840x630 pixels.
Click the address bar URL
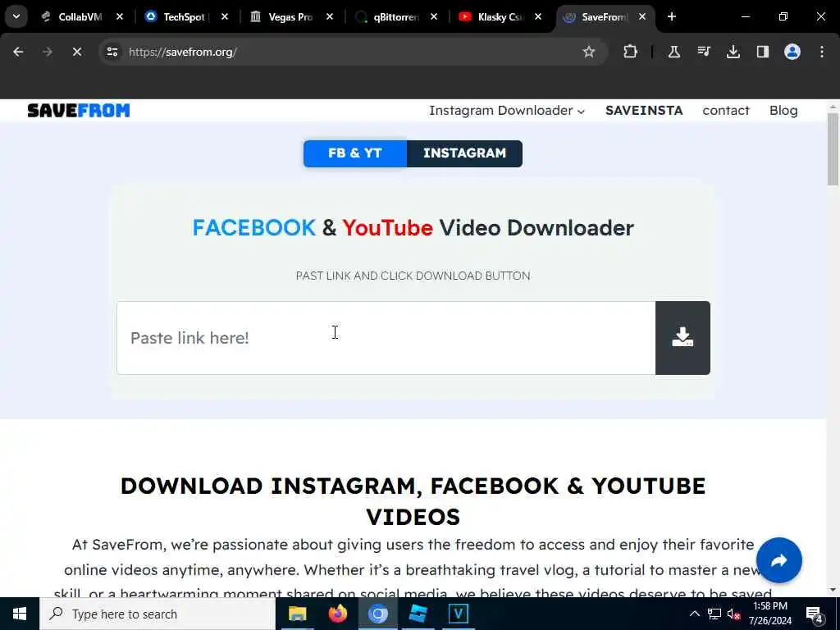point(183,52)
